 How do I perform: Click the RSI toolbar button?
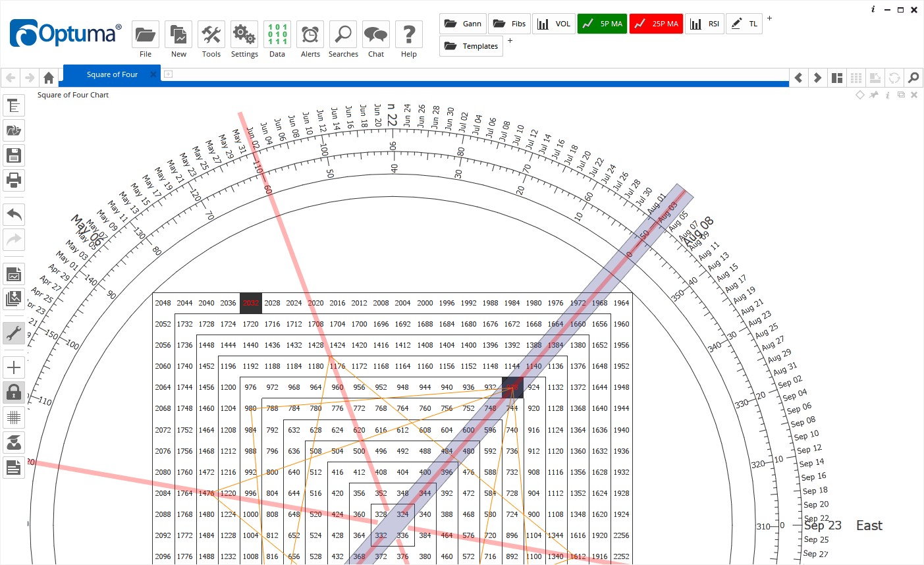[x=705, y=23]
